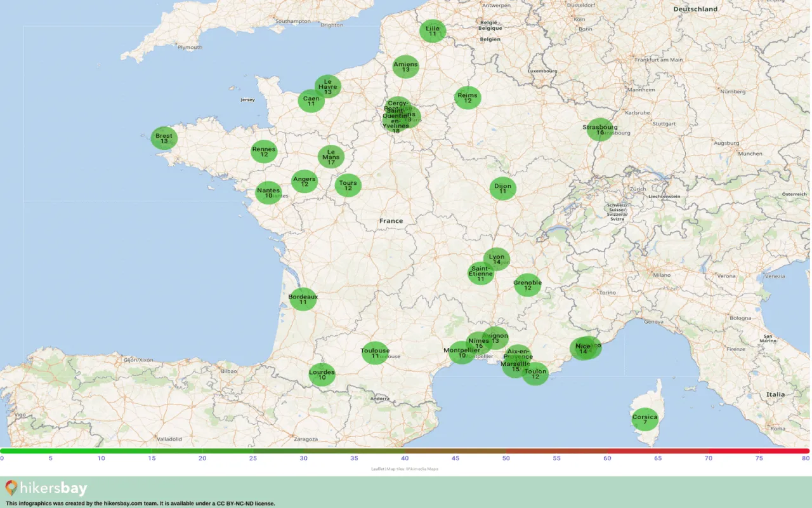Select the Brest marker on the coast
This screenshot has height=508, width=812.
pos(164,138)
